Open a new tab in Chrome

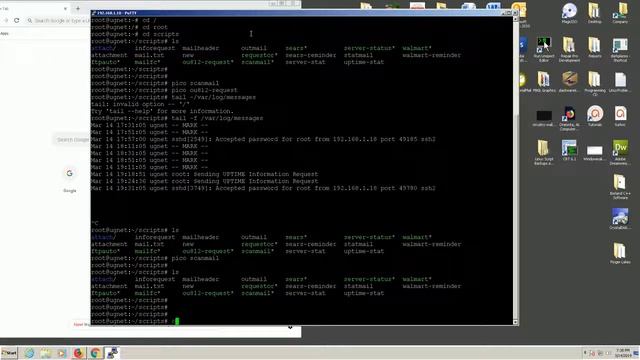coord(78,8)
